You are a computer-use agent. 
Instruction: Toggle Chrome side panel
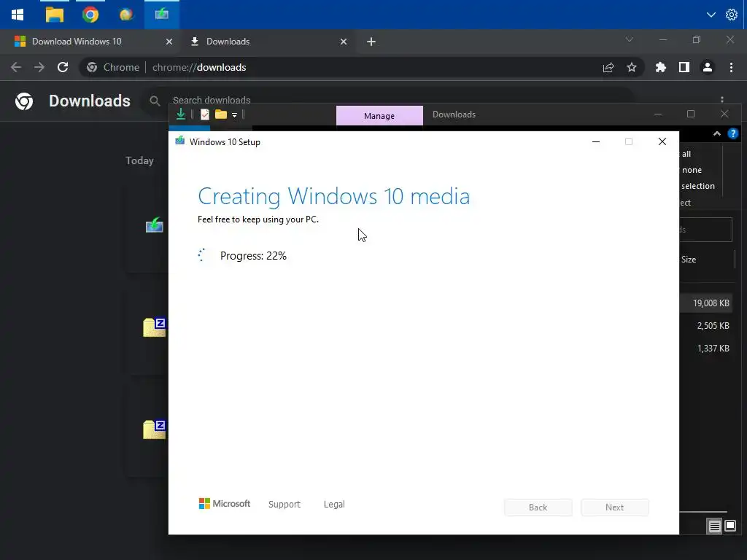click(684, 68)
